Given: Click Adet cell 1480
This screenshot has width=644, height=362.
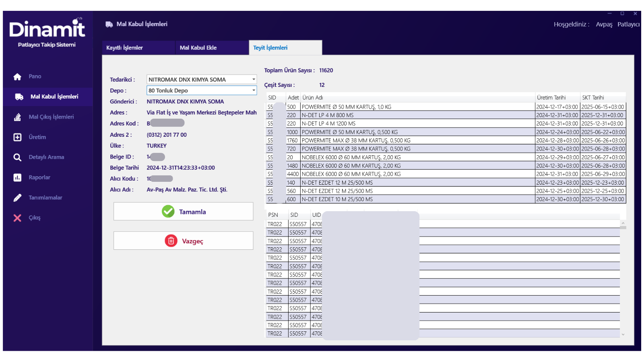Looking at the screenshot, I should (x=292, y=166).
